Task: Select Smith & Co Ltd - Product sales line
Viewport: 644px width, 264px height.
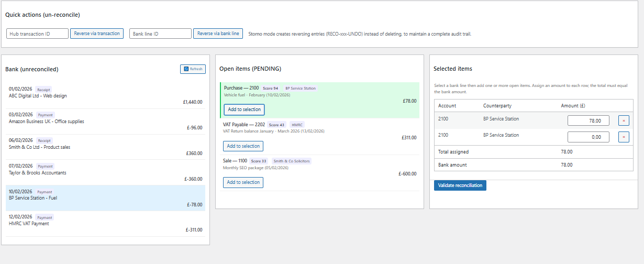Action: tap(105, 147)
